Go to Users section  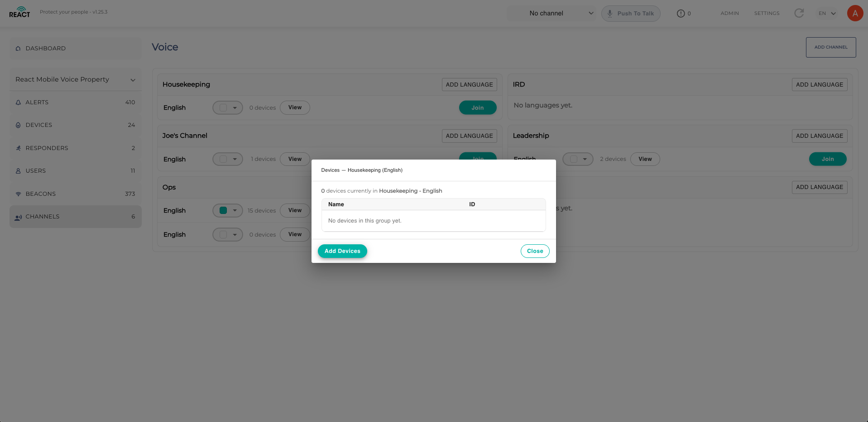click(76, 171)
